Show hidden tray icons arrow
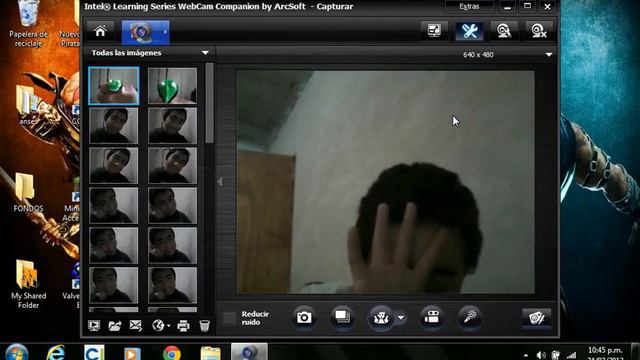The width and height of the screenshot is (640, 360). tap(526, 356)
